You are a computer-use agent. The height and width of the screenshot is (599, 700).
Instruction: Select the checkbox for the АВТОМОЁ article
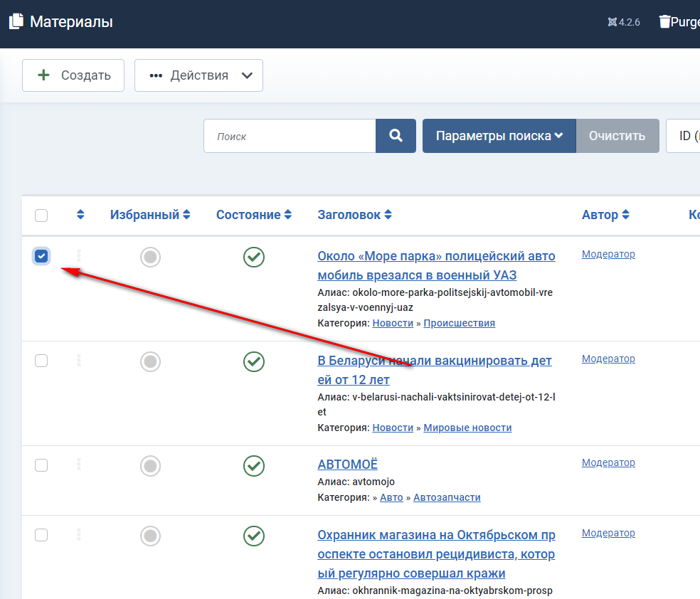[x=41, y=465]
